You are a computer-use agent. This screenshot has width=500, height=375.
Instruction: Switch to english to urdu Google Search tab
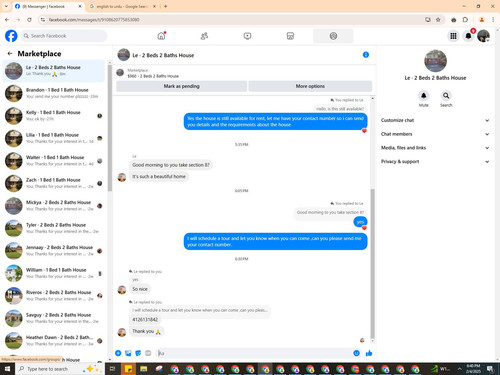[123, 6]
